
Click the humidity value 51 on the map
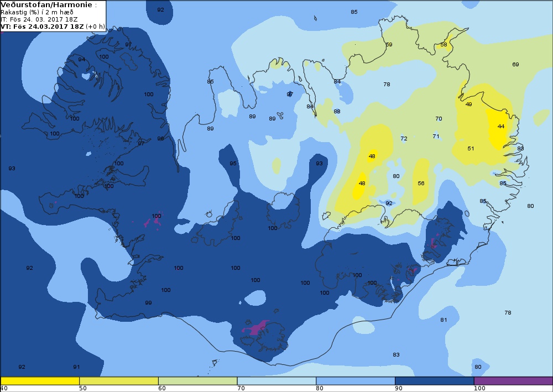(x=471, y=148)
